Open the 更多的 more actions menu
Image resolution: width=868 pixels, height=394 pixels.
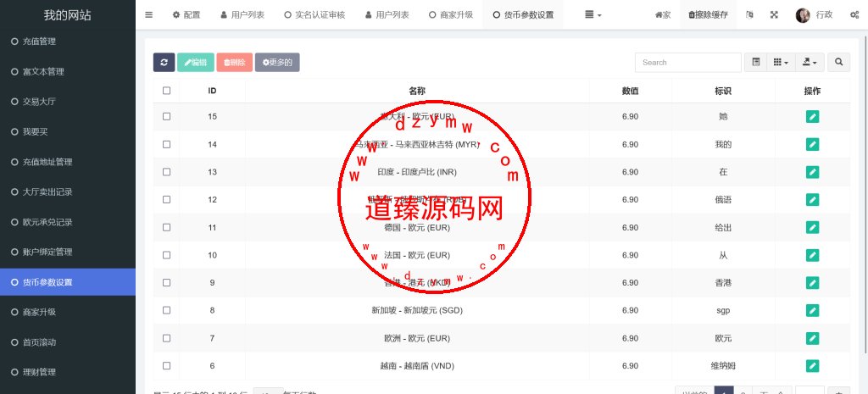click(x=277, y=63)
